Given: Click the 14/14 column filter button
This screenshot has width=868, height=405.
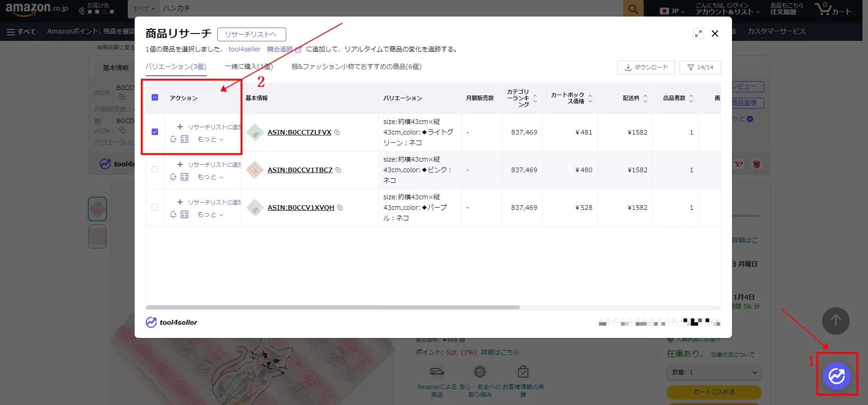Looking at the screenshot, I should (700, 67).
